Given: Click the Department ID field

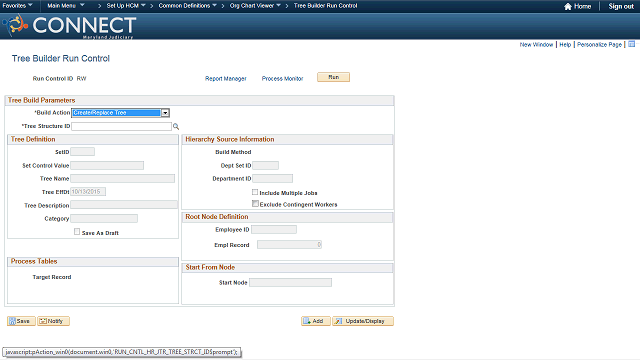Looking at the screenshot, I should (272, 178).
